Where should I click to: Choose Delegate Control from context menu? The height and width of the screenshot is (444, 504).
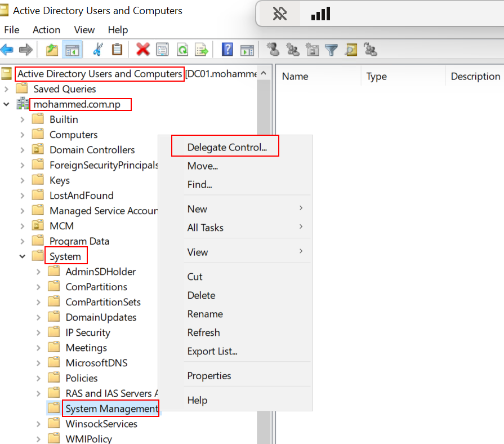coord(227,148)
